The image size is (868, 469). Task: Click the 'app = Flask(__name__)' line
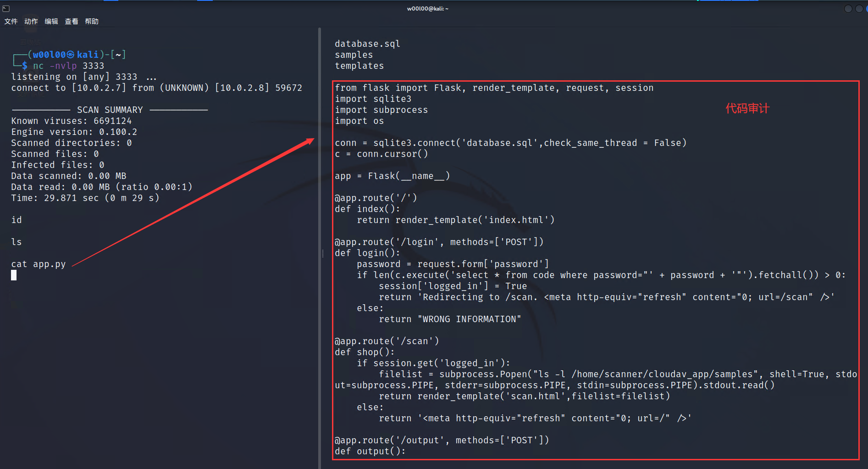(x=392, y=176)
